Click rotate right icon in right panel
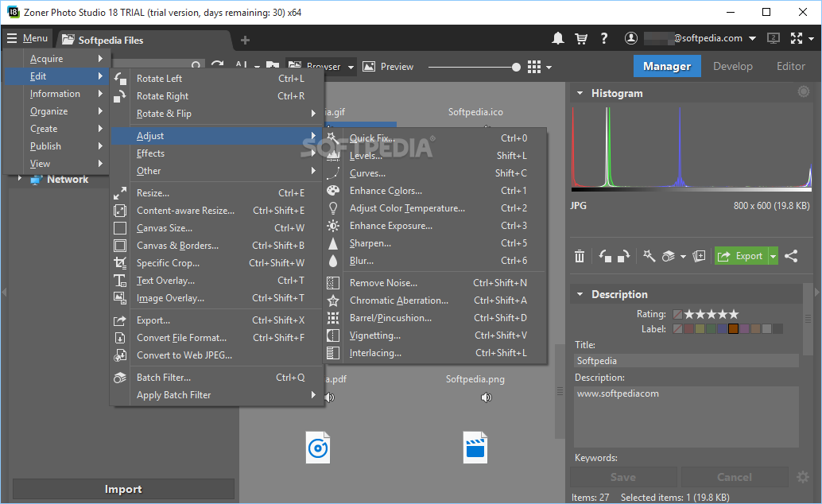The height and width of the screenshot is (504, 822). (x=623, y=257)
